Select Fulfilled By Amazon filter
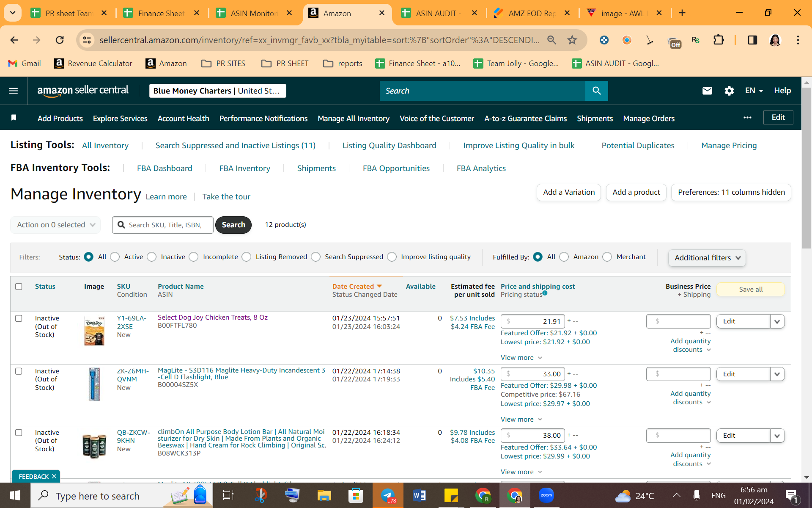The image size is (812, 508). (x=564, y=257)
